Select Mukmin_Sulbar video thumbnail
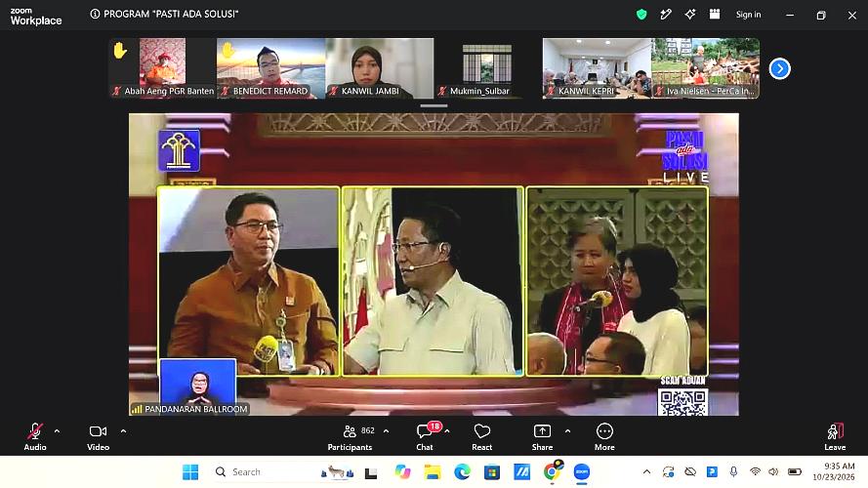The image size is (868, 488). click(x=487, y=68)
